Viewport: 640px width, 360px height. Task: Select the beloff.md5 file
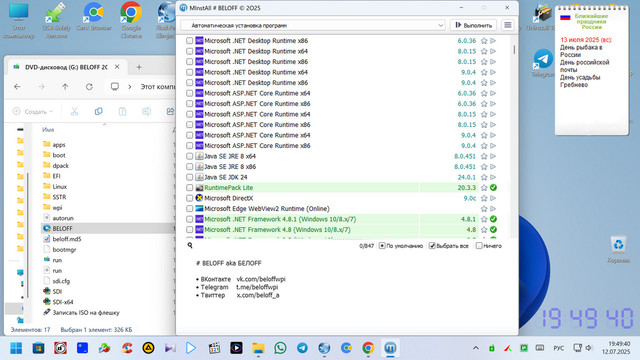click(x=67, y=239)
